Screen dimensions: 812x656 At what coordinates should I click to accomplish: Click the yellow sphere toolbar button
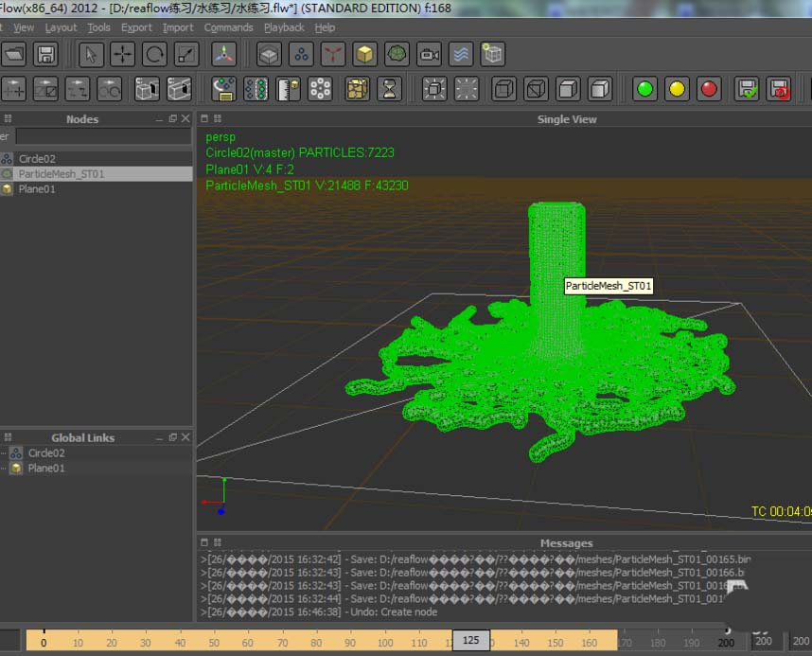click(677, 90)
